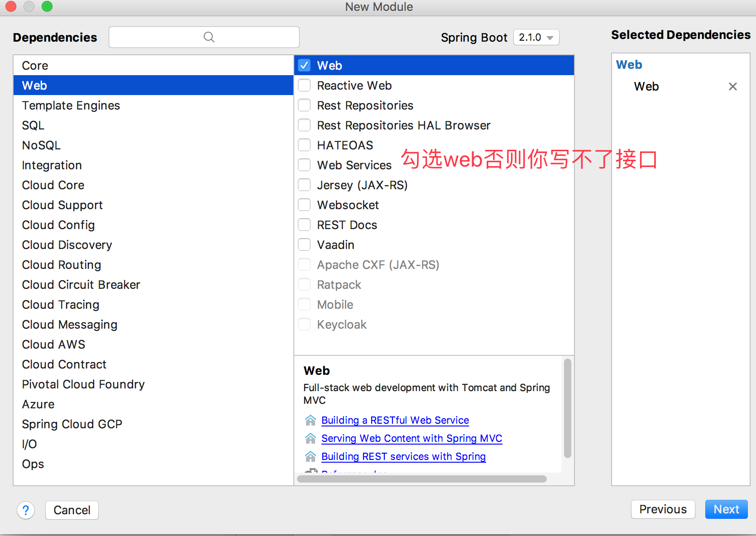Select the Ops category
Viewport: 756px width, 536px height.
[x=153, y=464]
